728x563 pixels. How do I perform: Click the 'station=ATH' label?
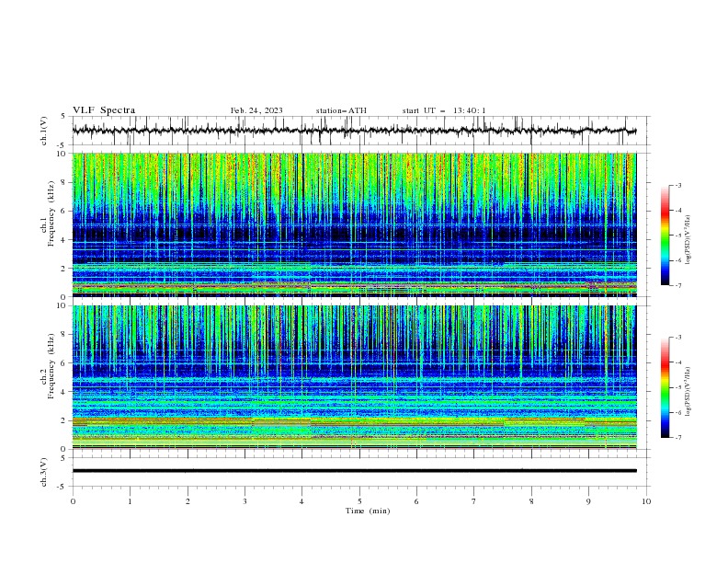341,110
